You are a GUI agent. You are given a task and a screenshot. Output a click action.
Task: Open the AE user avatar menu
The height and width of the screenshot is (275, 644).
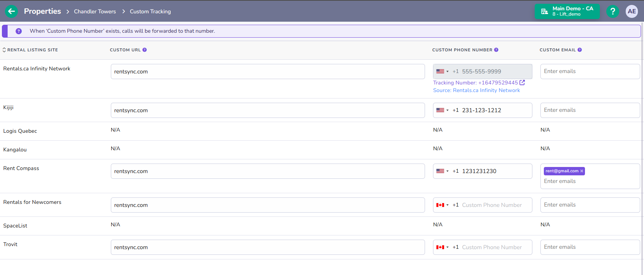click(631, 11)
